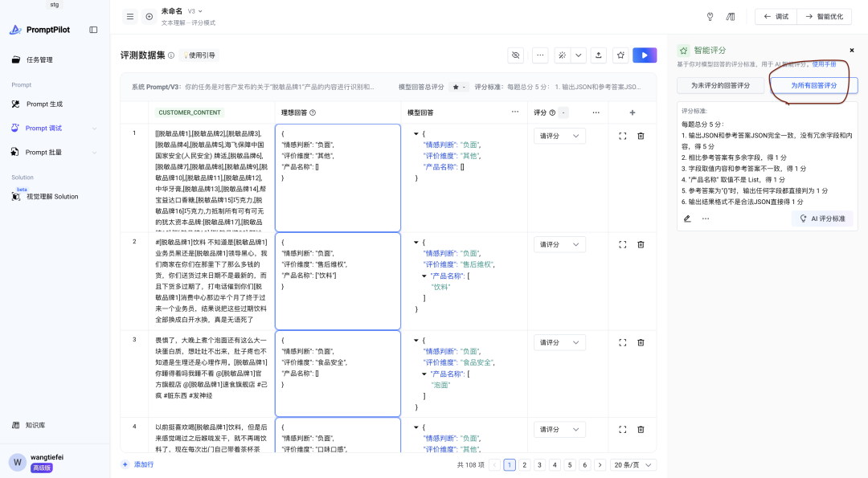Click the info icon next to 评测数据集

pos(171,55)
